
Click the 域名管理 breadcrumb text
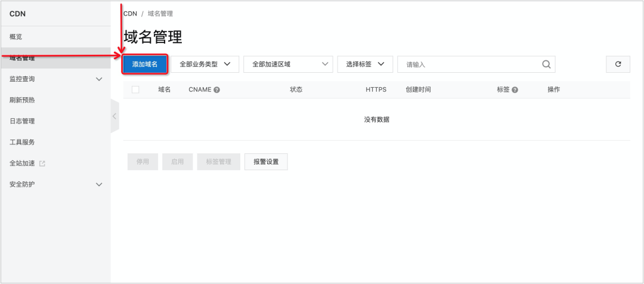pyautogui.click(x=160, y=14)
